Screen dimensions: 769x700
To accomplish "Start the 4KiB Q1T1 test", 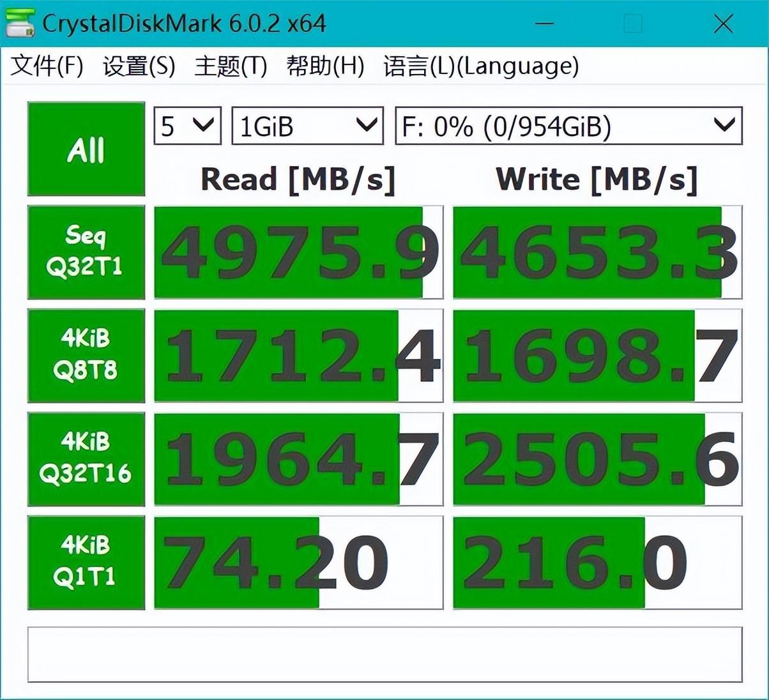I will [86, 563].
